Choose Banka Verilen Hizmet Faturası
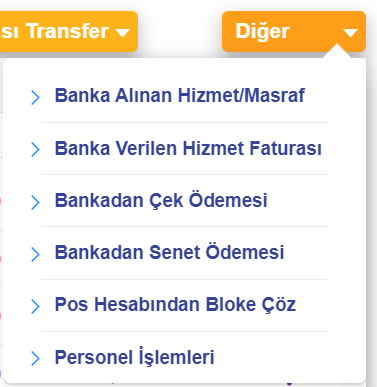The image size is (377, 387). tap(188, 148)
